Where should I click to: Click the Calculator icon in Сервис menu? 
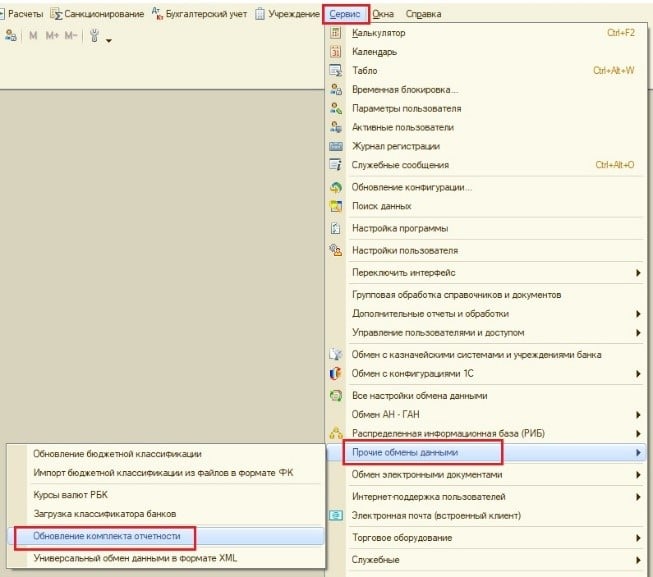coord(336,33)
